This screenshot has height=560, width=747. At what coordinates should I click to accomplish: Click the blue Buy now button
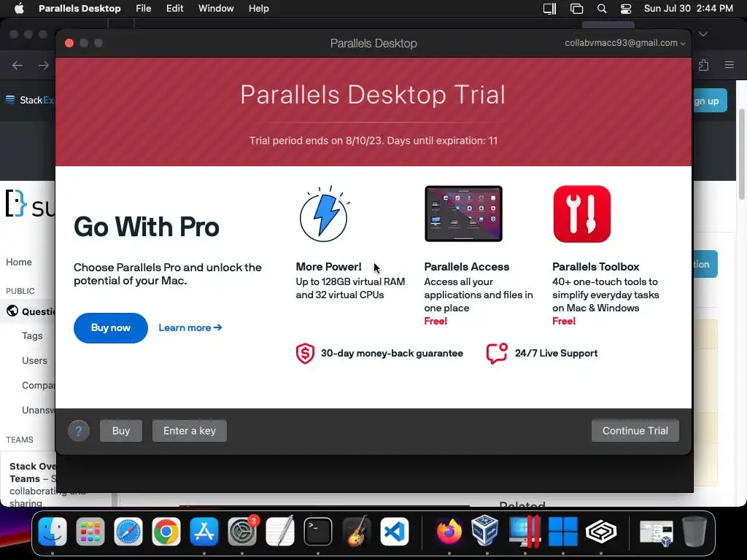tap(111, 327)
